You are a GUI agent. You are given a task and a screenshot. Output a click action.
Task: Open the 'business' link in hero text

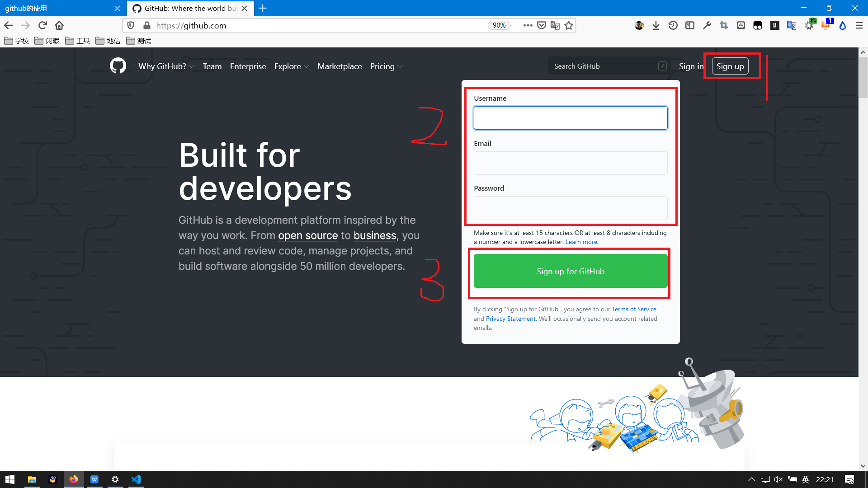(375, 235)
